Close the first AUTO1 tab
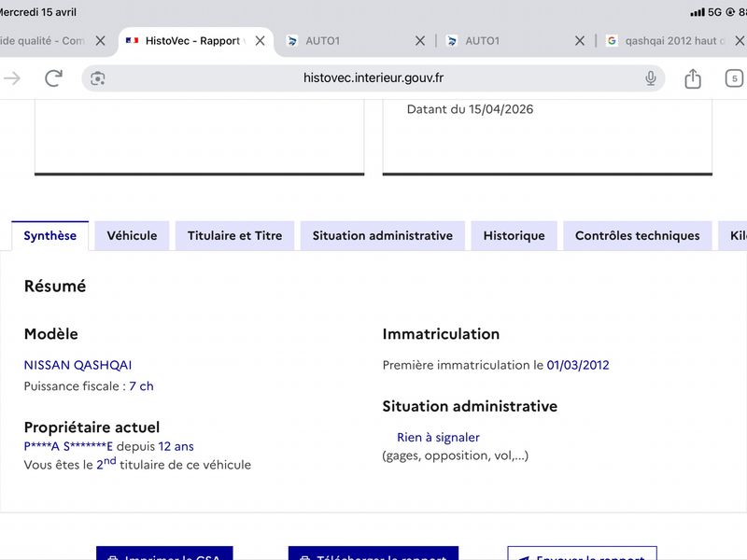Image resolution: width=747 pixels, height=560 pixels. 419,41
